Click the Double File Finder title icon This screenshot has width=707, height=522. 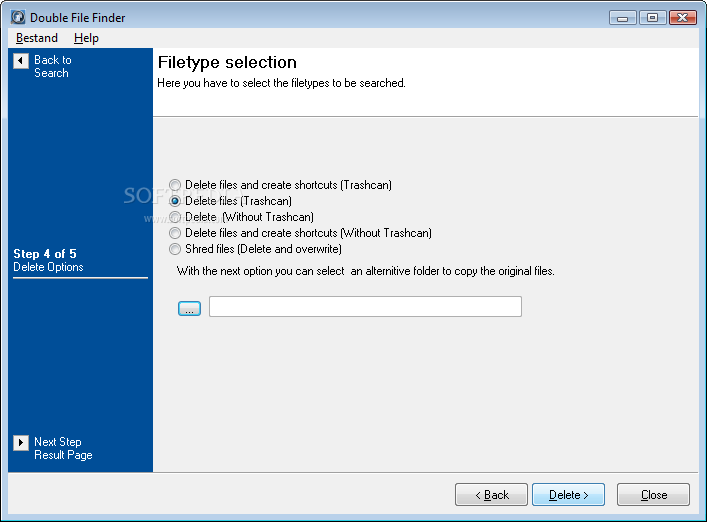coord(16,18)
